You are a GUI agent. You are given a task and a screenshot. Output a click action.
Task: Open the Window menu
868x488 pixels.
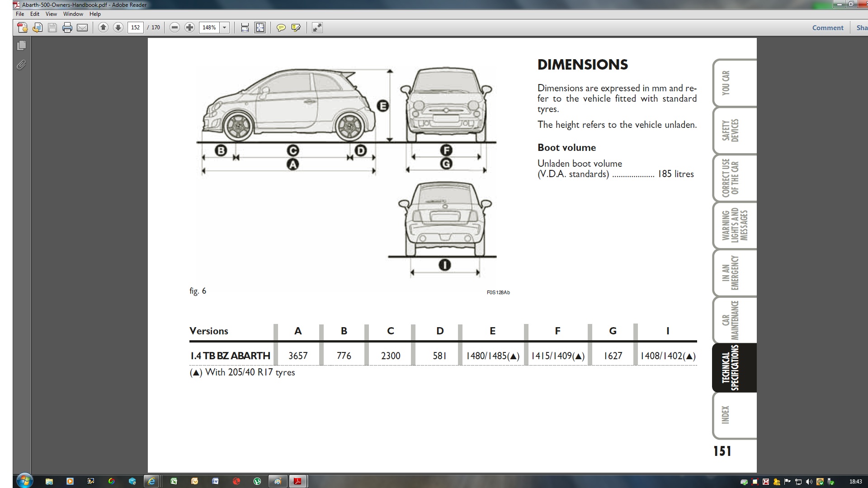click(73, 14)
